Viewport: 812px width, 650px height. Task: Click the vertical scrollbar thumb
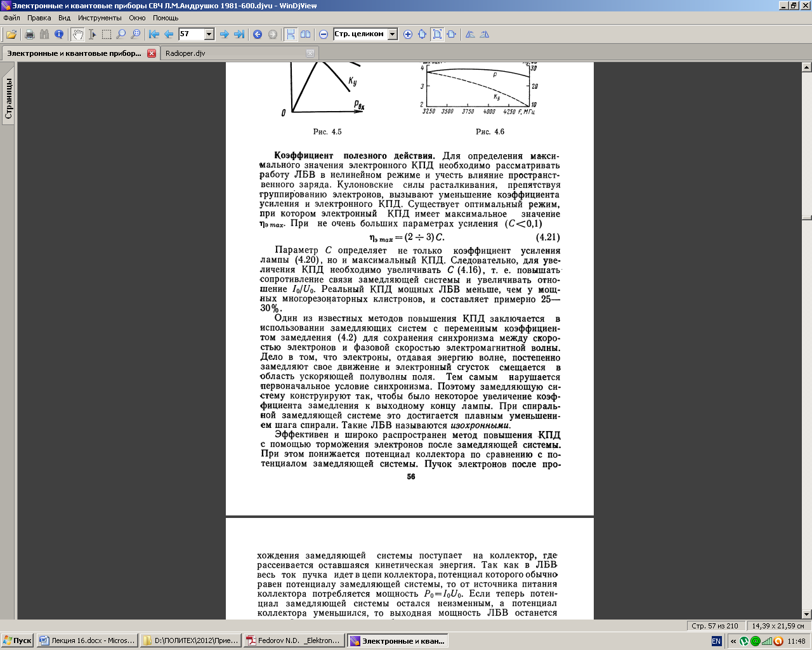[x=807, y=218]
